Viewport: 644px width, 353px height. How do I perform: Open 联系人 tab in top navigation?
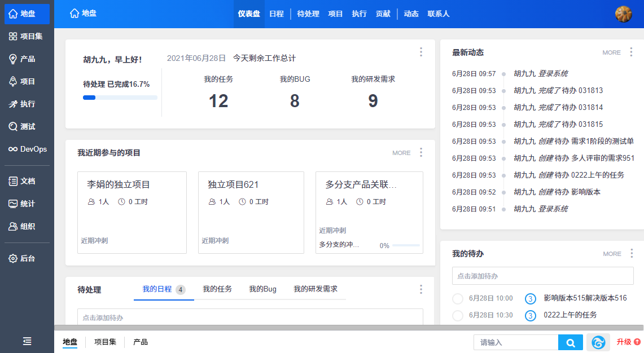438,14
